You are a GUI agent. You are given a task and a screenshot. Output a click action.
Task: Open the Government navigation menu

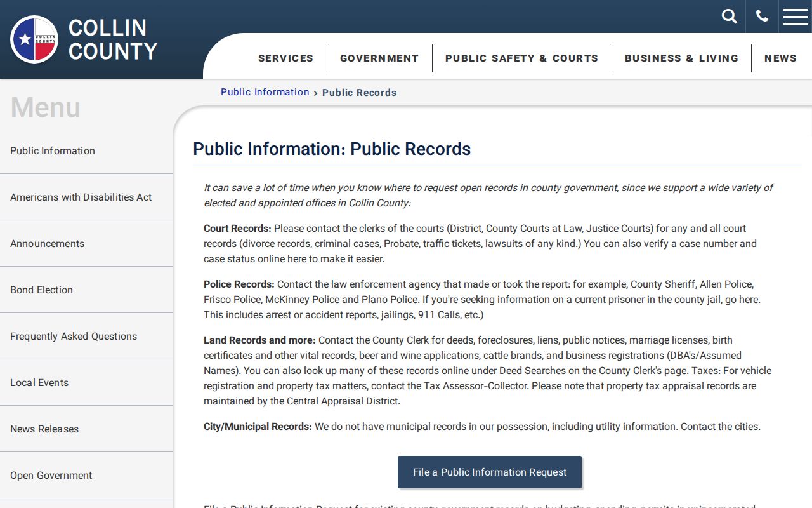point(379,58)
